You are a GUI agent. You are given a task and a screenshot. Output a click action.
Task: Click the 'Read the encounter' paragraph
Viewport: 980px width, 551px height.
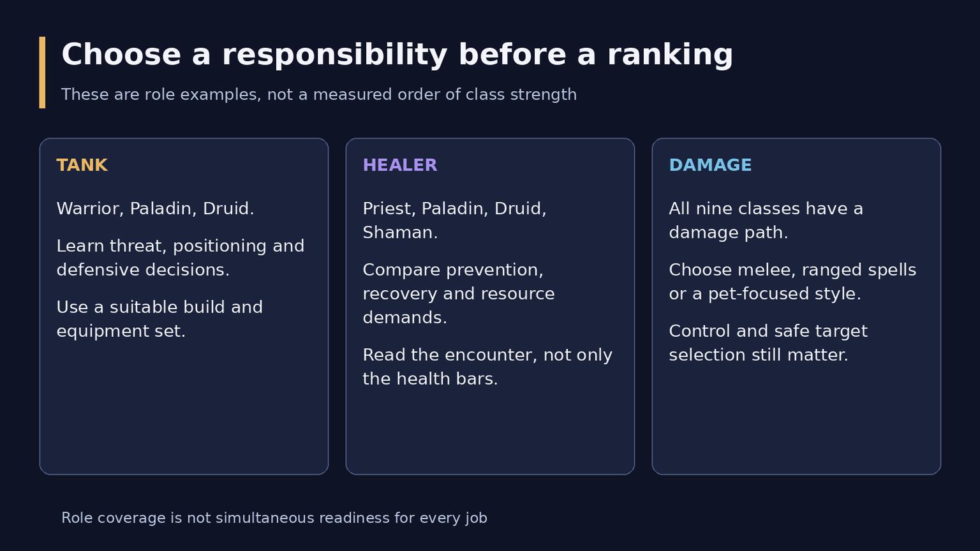(487, 367)
